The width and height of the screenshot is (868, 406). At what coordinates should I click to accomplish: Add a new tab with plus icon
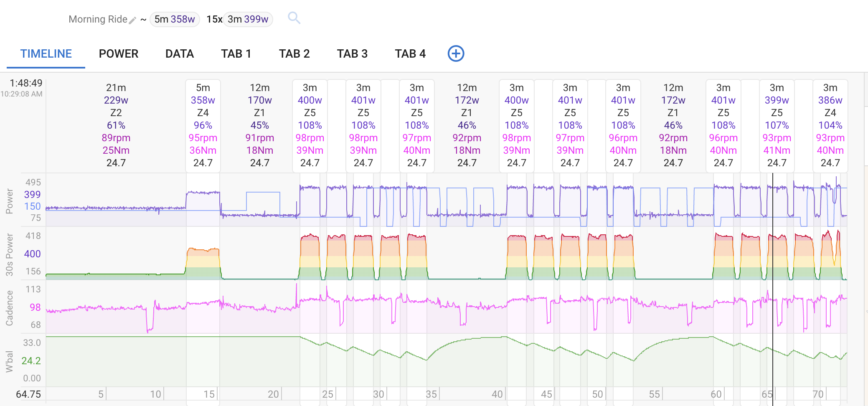[x=456, y=53]
